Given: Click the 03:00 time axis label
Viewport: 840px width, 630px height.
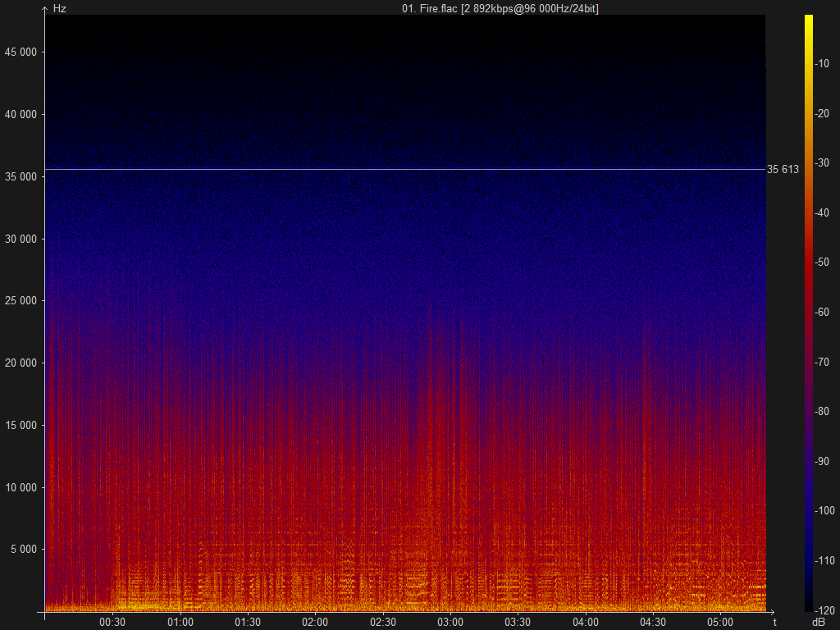Looking at the screenshot, I should 450,622.
